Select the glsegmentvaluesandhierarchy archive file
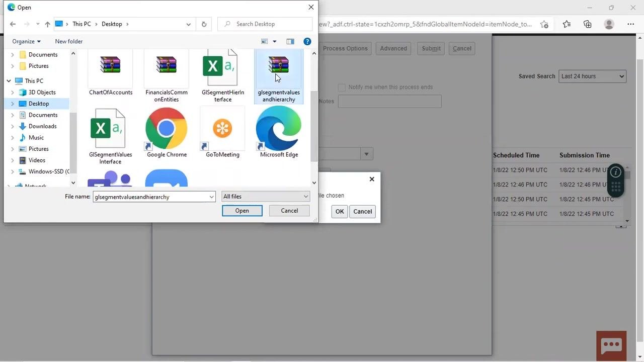 coord(279,76)
